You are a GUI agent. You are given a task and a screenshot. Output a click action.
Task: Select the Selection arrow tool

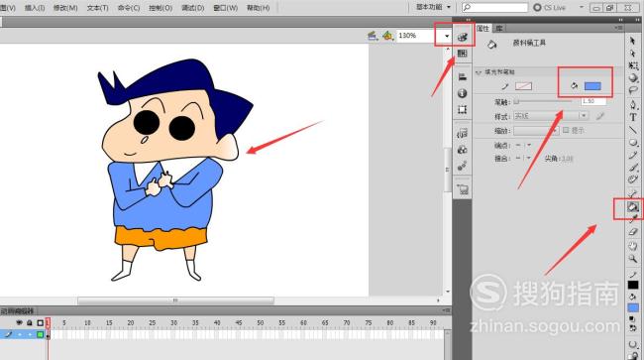632,41
